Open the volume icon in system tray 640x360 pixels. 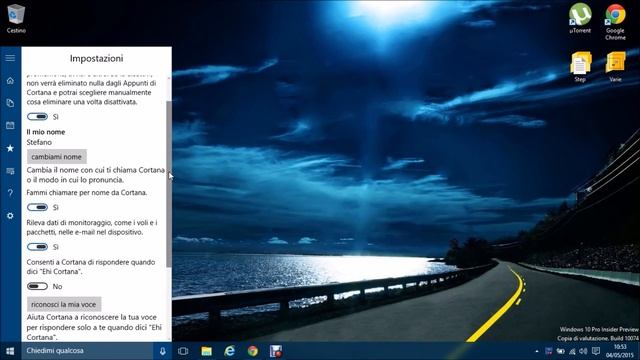[x=583, y=351]
